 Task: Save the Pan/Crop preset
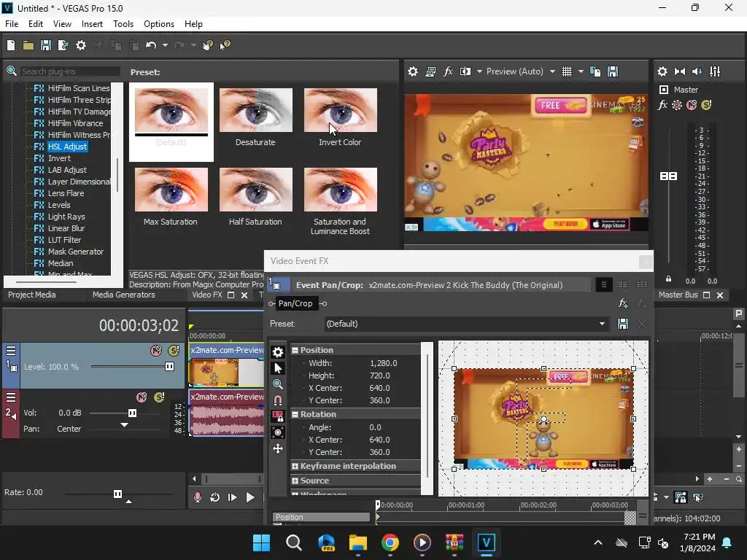[623, 324]
